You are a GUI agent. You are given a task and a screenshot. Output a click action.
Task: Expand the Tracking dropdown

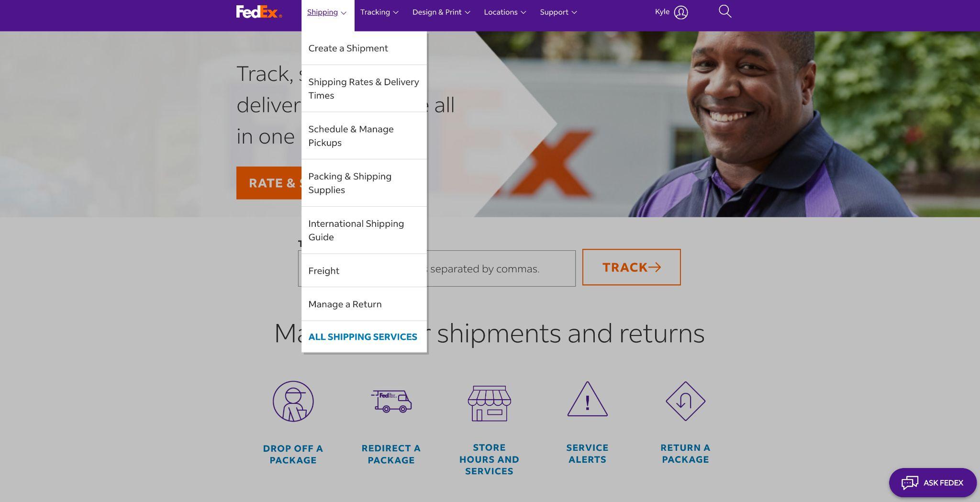[x=379, y=12]
